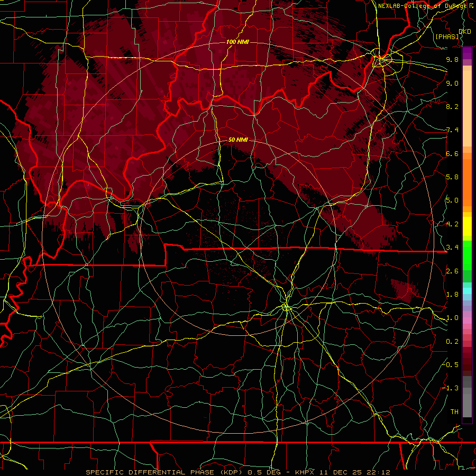Click the 1.8 value on the color scale
Viewport: 476px width, 476px height.
[452, 295]
